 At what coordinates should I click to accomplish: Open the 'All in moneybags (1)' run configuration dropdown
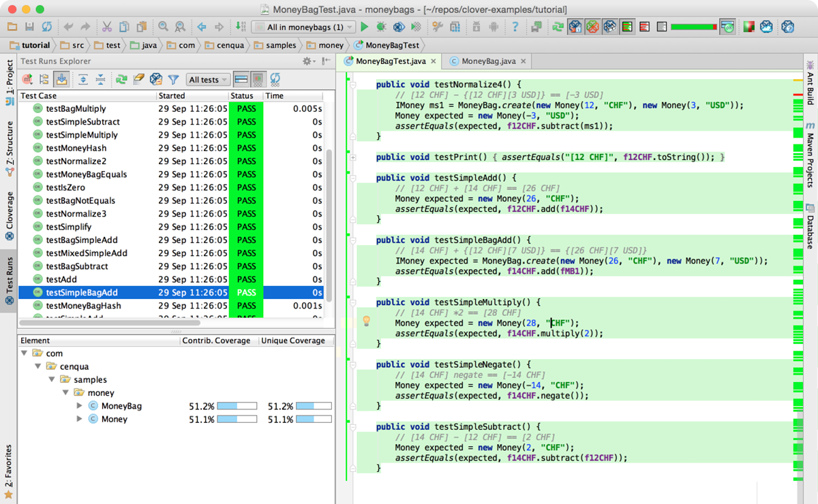click(x=303, y=27)
